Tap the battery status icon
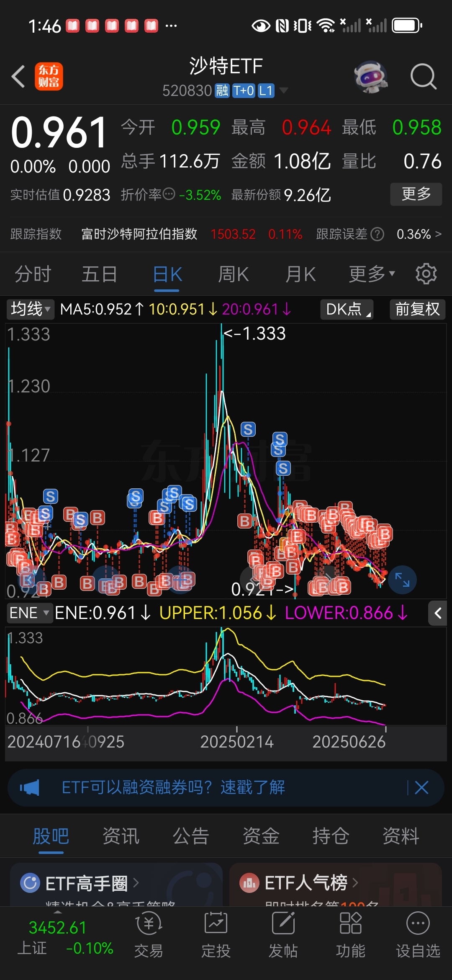This screenshot has width=452, height=980. click(407, 26)
